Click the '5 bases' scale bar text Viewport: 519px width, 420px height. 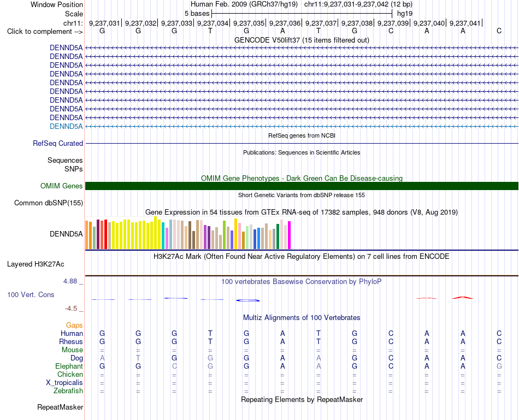tap(197, 14)
